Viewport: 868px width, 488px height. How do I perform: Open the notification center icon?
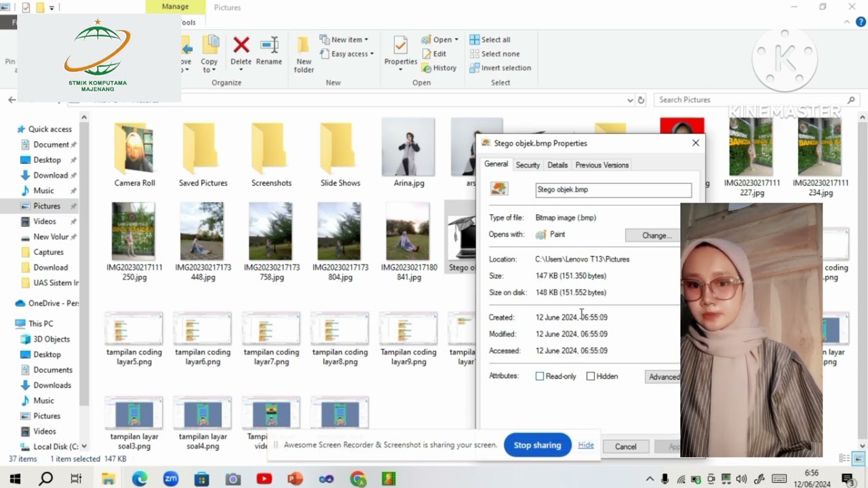848,479
